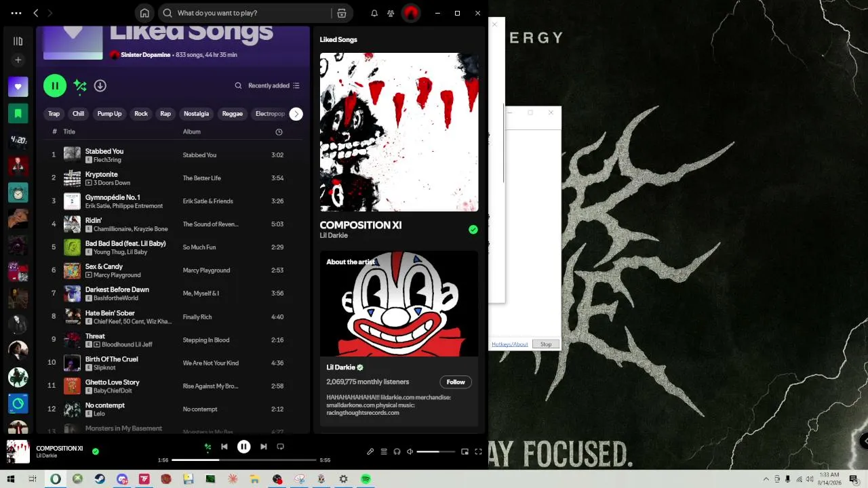Open the 'Liked Songs' heading in the Now Playing panel
This screenshot has height=488, width=868.
click(x=338, y=39)
